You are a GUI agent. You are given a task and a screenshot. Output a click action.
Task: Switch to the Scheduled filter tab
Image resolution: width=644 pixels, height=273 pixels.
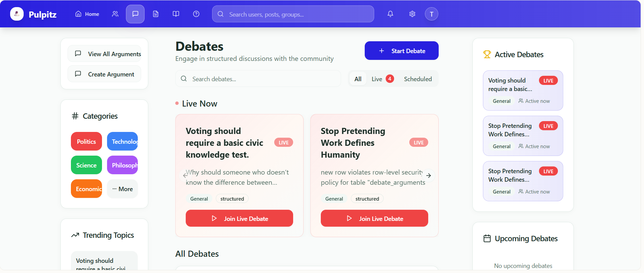click(x=418, y=79)
